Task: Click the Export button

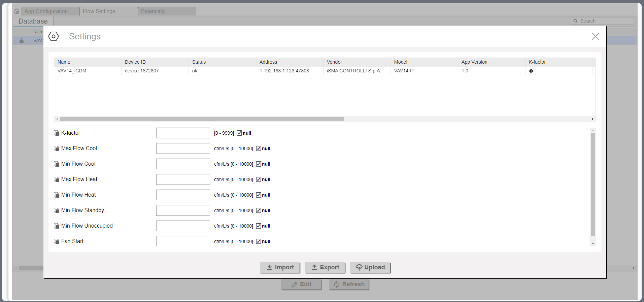Action: pyautogui.click(x=325, y=267)
